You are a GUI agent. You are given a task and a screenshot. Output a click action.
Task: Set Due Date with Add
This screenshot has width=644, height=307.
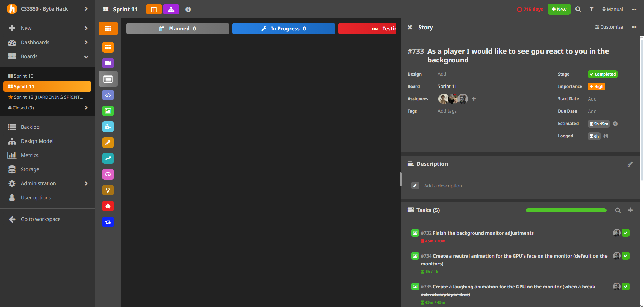pyautogui.click(x=592, y=112)
